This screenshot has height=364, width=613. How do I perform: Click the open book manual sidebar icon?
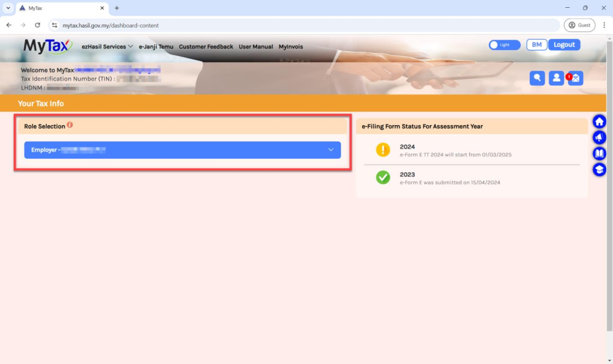tap(599, 153)
